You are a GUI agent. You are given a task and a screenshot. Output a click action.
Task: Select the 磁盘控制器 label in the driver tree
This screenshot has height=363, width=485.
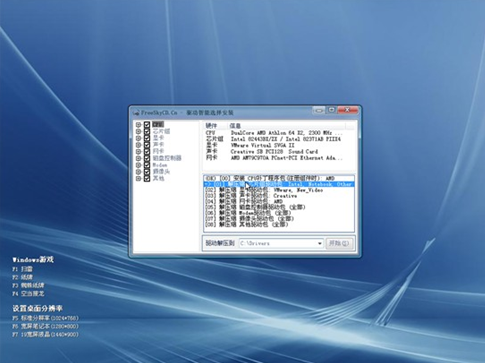click(167, 158)
